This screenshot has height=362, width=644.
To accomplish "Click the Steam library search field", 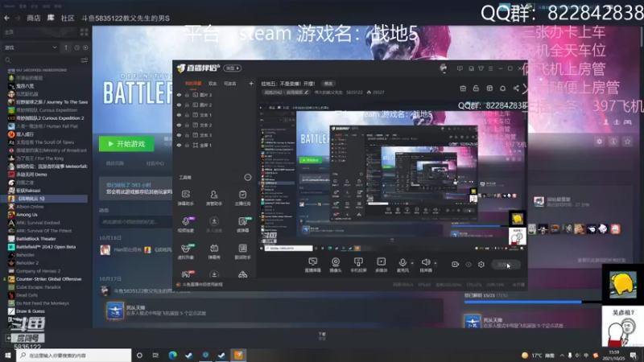I will pos(41,60).
